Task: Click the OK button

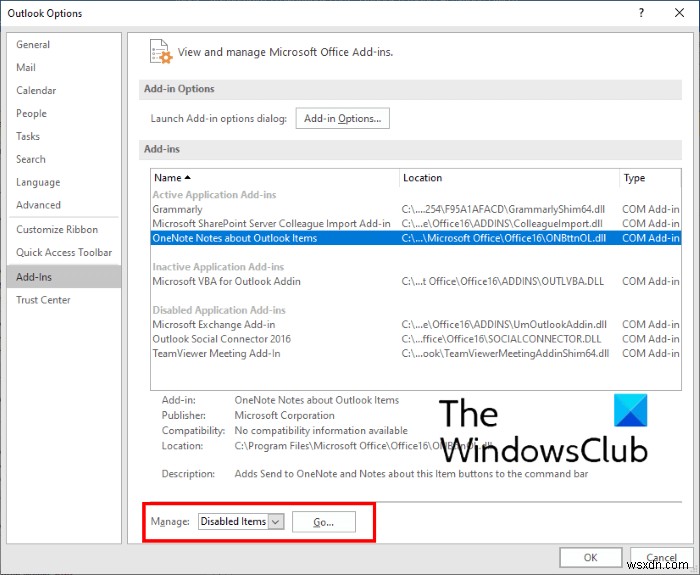Action: [x=590, y=557]
